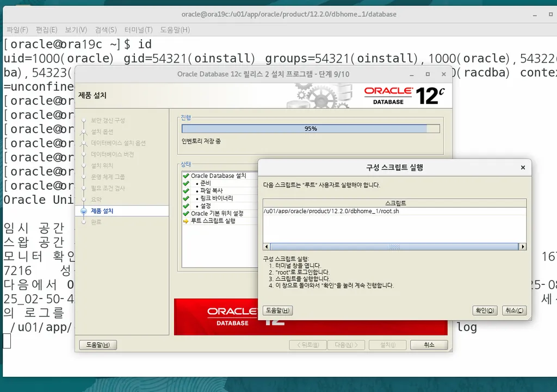Image resolution: width=557 pixels, height=392 pixels.
Task: Click the Oracle 12c logo in header
Action: coord(404,96)
